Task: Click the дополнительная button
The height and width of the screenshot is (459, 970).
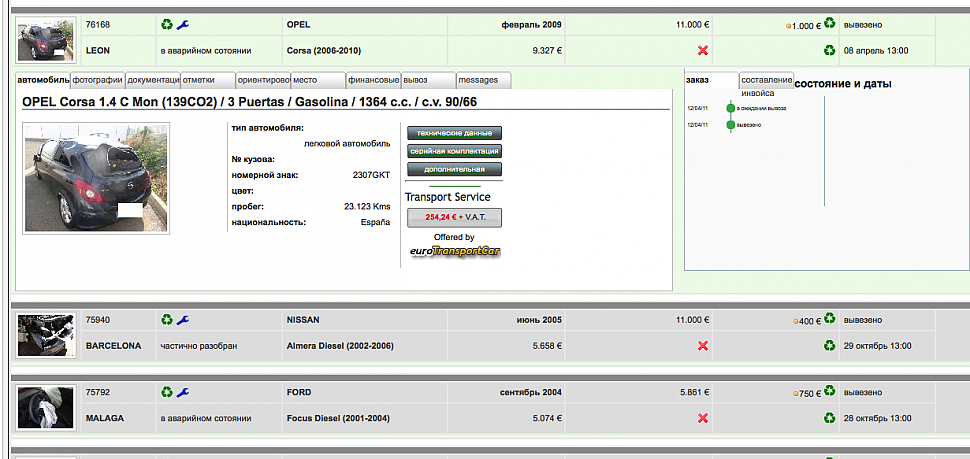Action: coord(454,169)
